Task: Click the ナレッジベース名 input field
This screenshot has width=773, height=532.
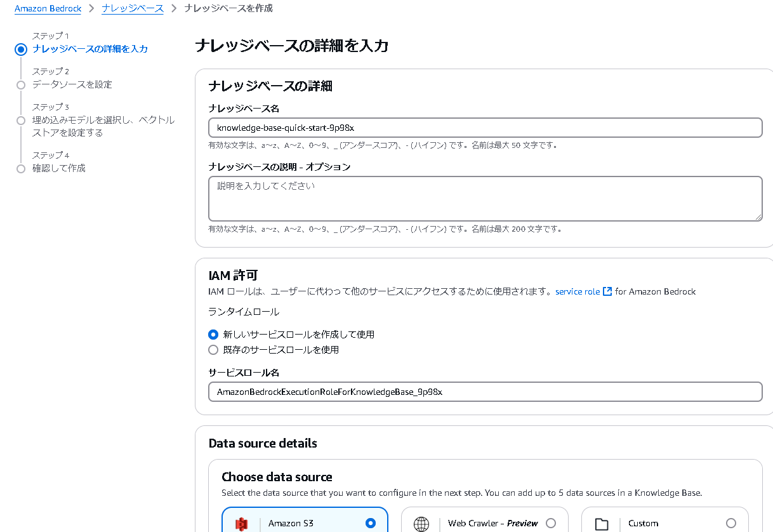Action: [485, 128]
